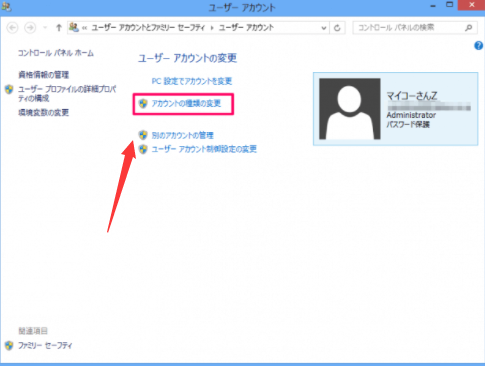
Task: Click ユーザー アカウント制御設定の変更 link
Action: [x=204, y=149]
